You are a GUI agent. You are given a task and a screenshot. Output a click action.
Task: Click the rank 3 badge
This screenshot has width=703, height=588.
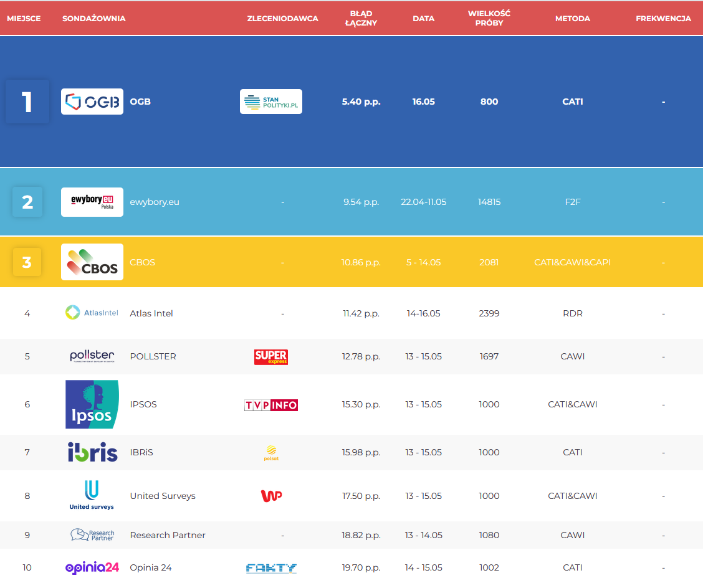click(27, 262)
